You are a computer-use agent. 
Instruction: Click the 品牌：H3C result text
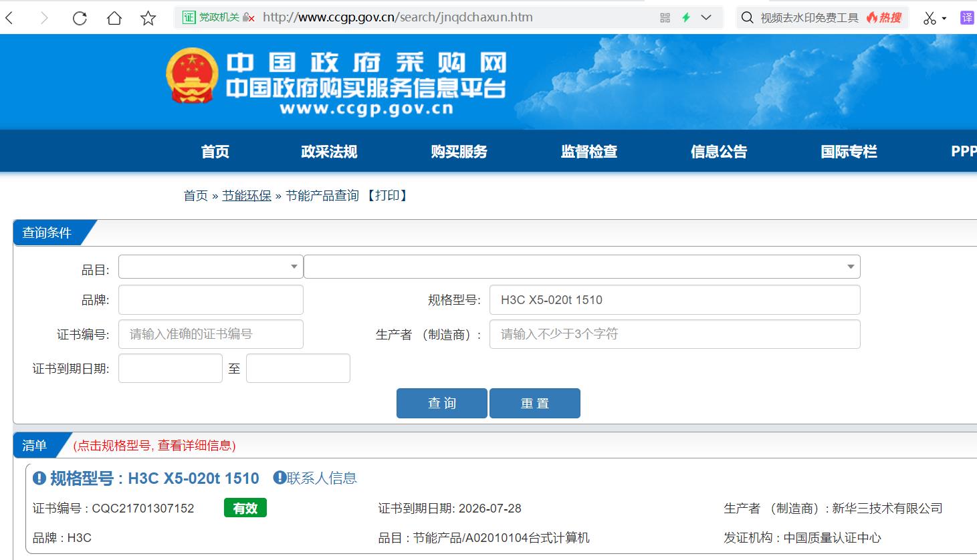(x=62, y=538)
